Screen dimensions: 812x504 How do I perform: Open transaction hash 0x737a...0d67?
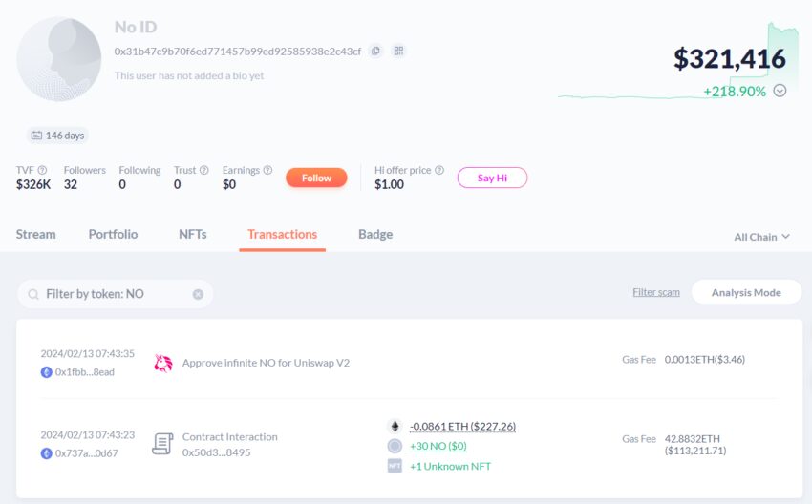click(87, 453)
